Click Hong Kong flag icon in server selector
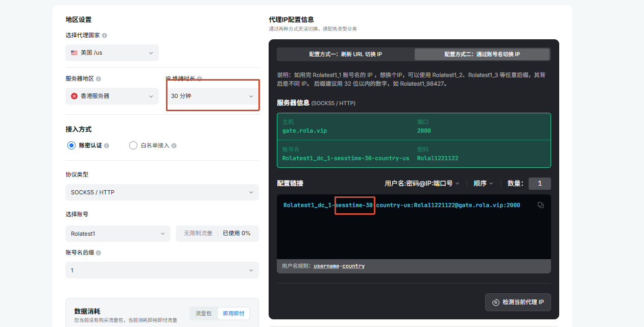 click(x=74, y=96)
